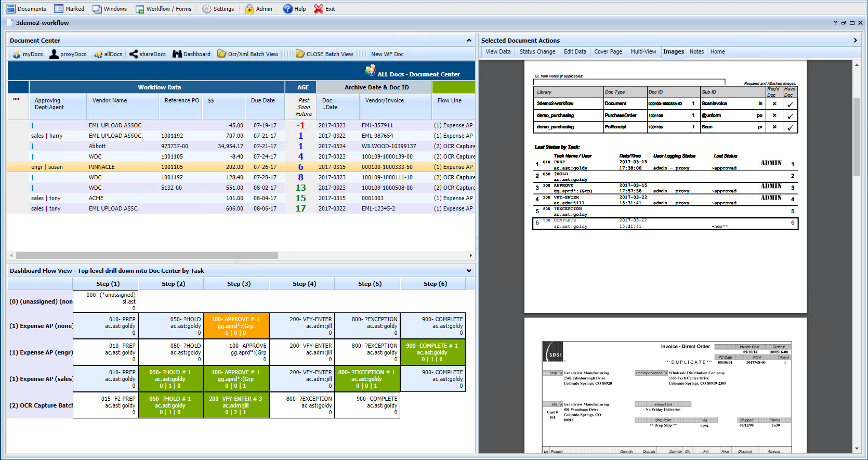Open the Documents menu icon
Viewport: 868px width, 460px height.
pyautogui.click(x=11, y=9)
